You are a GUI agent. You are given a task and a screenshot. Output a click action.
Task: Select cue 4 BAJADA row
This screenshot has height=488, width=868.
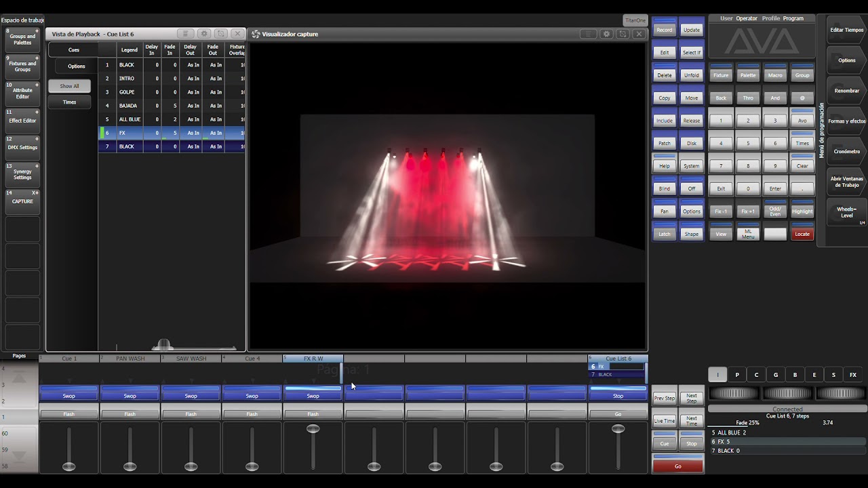(x=172, y=106)
